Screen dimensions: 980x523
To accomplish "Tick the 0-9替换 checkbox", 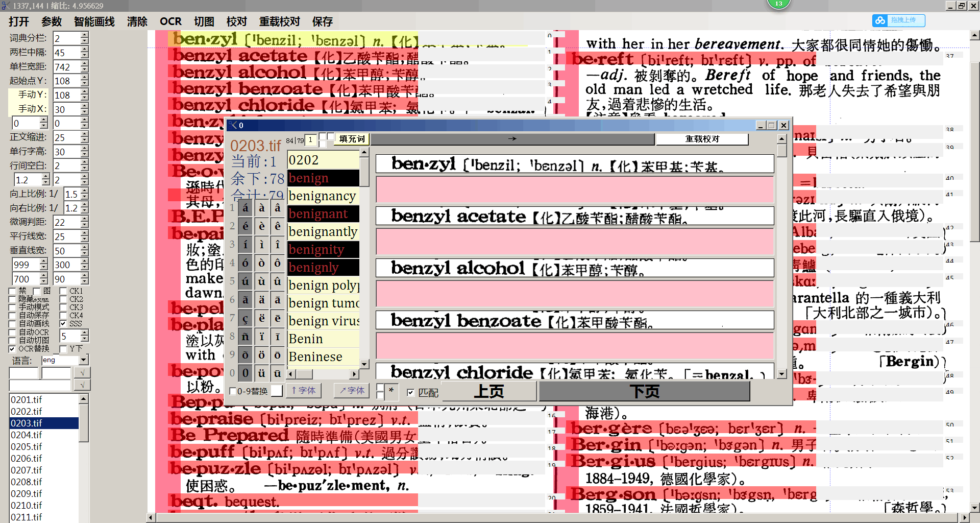I will [x=233, y=391].
